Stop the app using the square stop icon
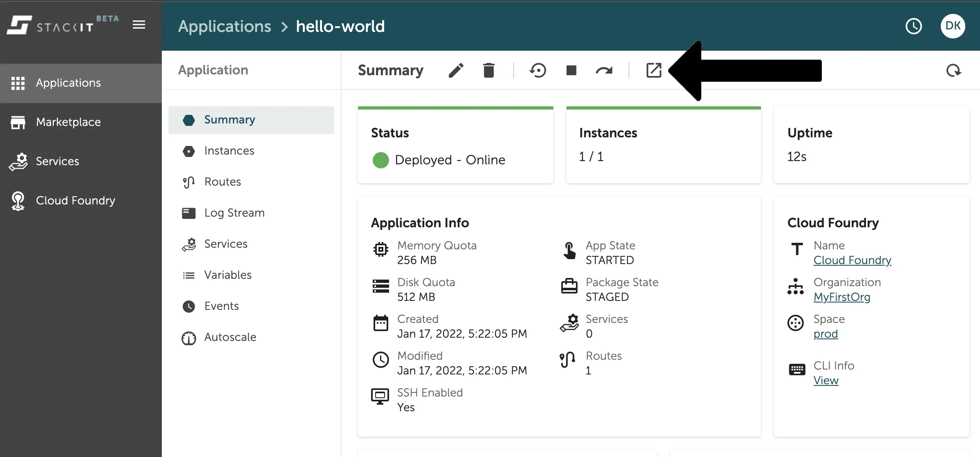The image size is (980, 457). [x=571, y=70]
